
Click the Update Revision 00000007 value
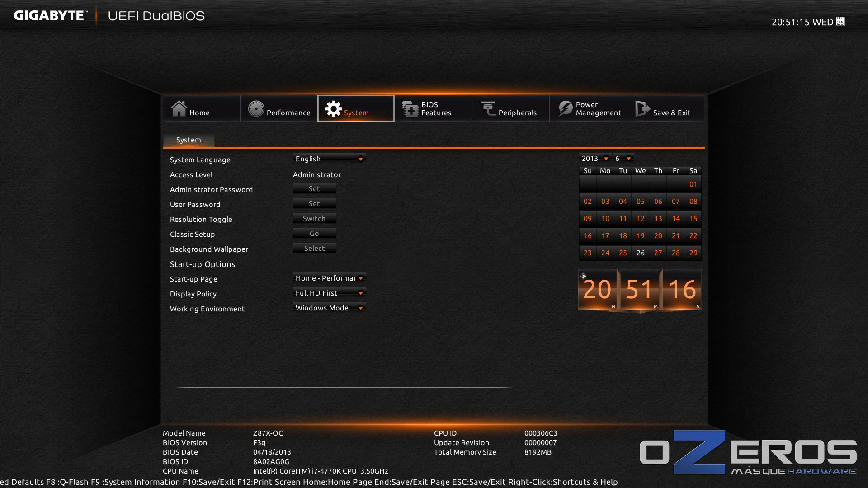541,442
